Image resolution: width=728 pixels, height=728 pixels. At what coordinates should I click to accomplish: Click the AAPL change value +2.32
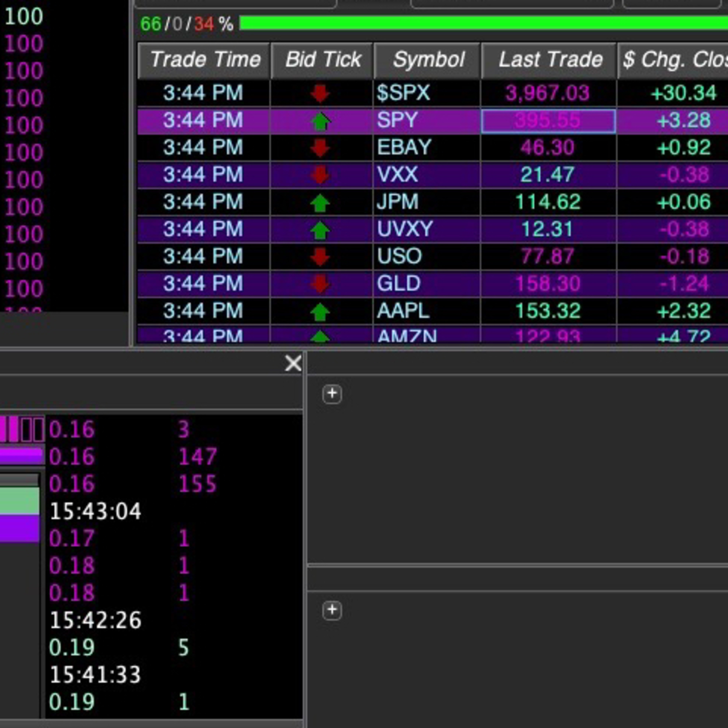point(684,311)
